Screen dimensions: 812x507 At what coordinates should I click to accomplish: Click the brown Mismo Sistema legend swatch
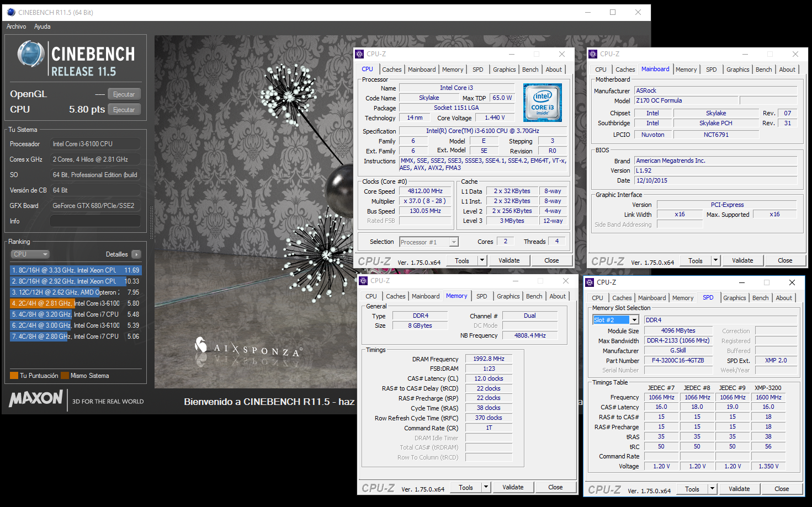(65, 376)
